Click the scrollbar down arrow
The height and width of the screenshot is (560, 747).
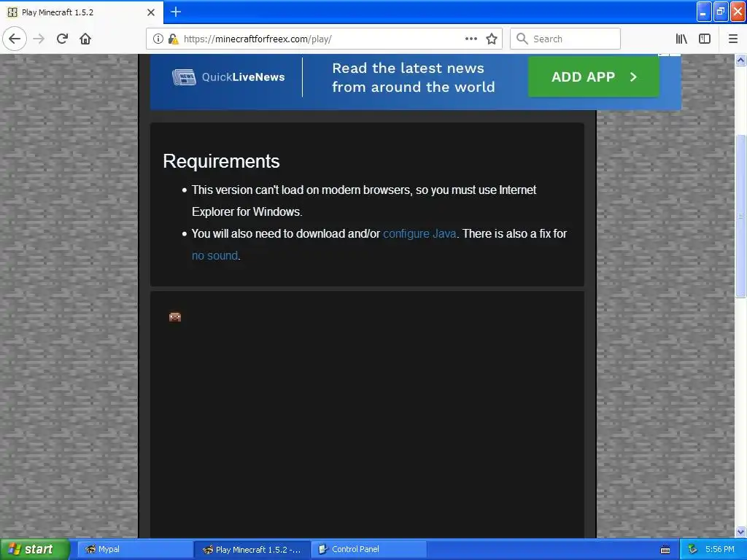pyautogui.click(x=740, y=532)
